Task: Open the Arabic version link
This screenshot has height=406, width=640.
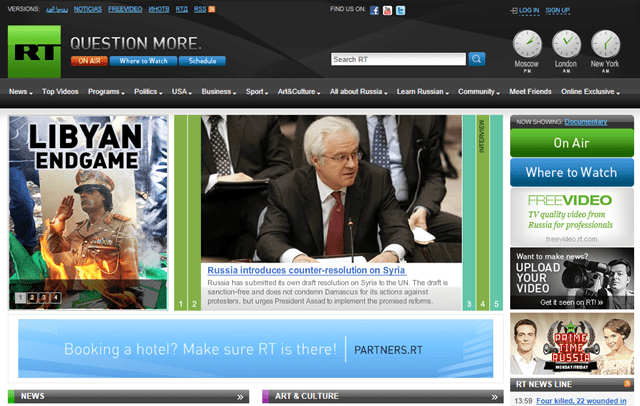Action: click(57, 9)
